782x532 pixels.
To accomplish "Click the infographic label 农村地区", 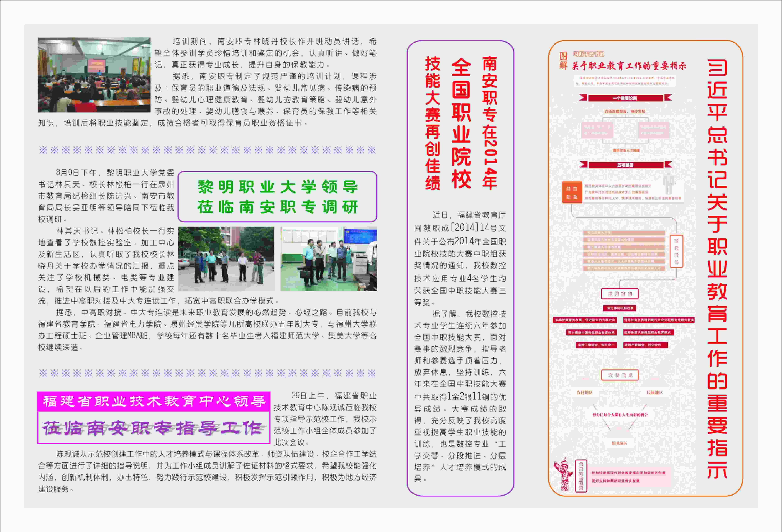I will (585, 392).
